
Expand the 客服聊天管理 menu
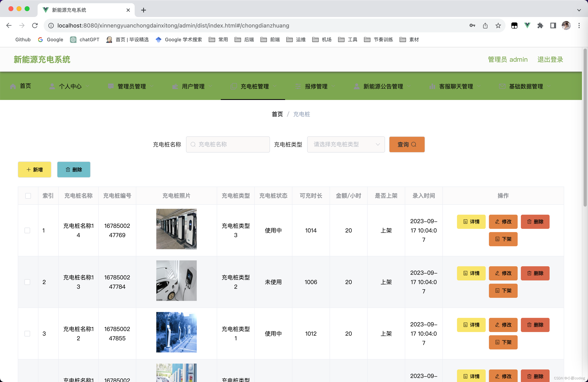point(455,86)
